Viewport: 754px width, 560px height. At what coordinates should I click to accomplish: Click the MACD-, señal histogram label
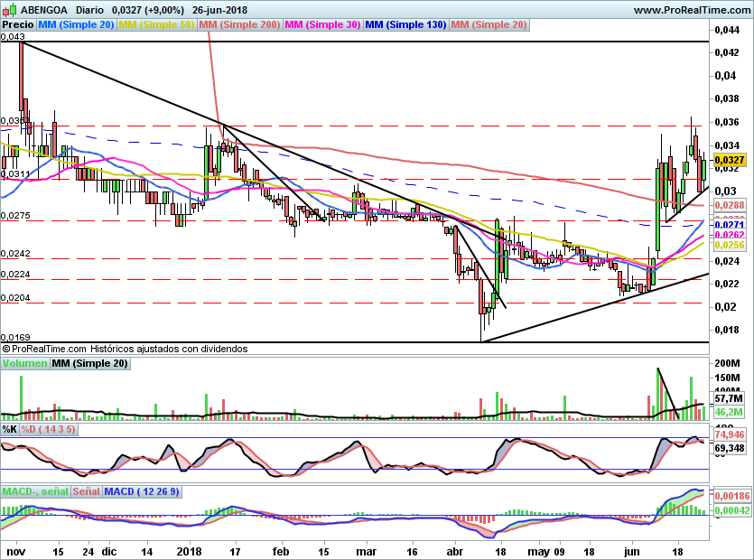click(x=35, y=491)
